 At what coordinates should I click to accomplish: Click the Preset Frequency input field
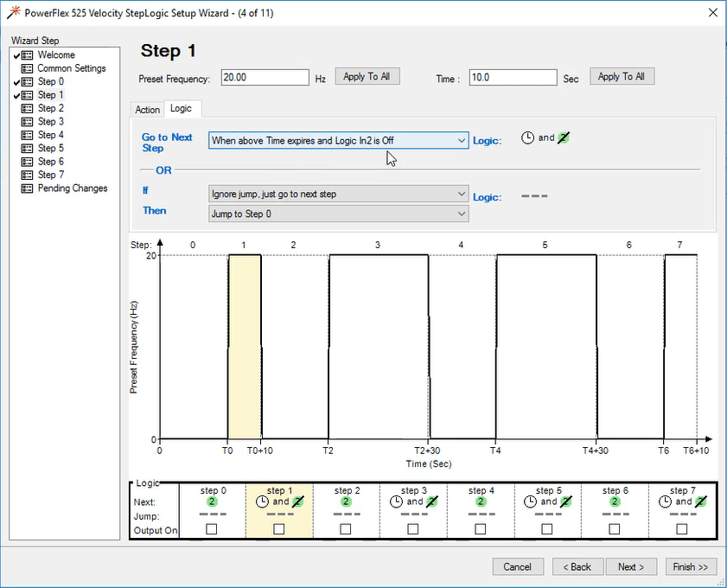coord(265,78)
